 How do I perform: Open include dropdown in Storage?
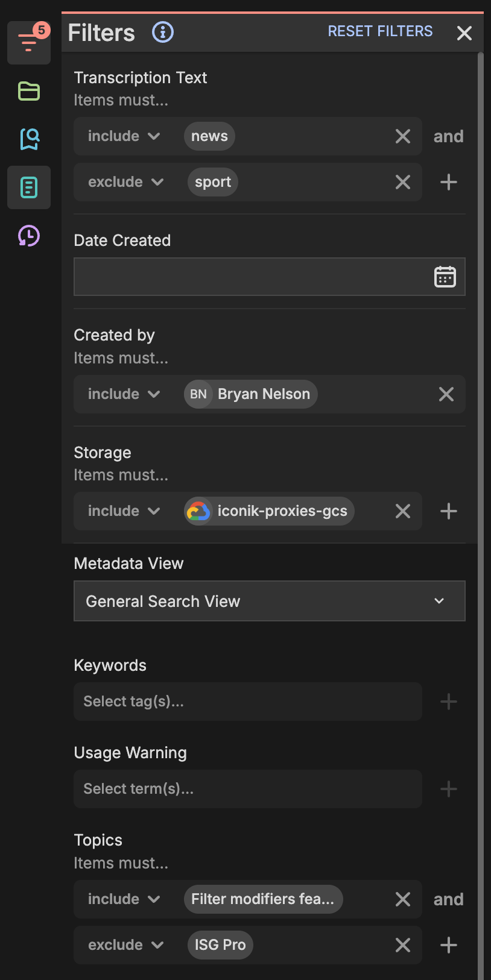[124, 511]
